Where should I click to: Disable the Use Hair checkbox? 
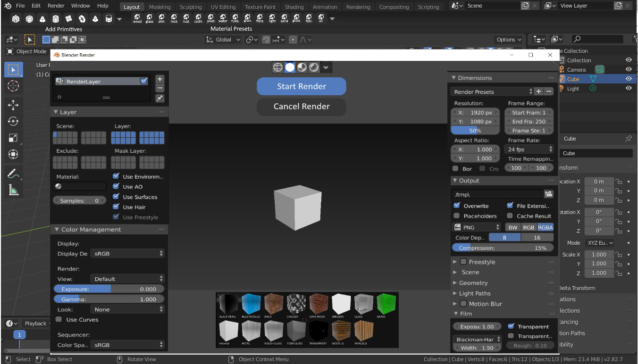(x=116, y=207)
